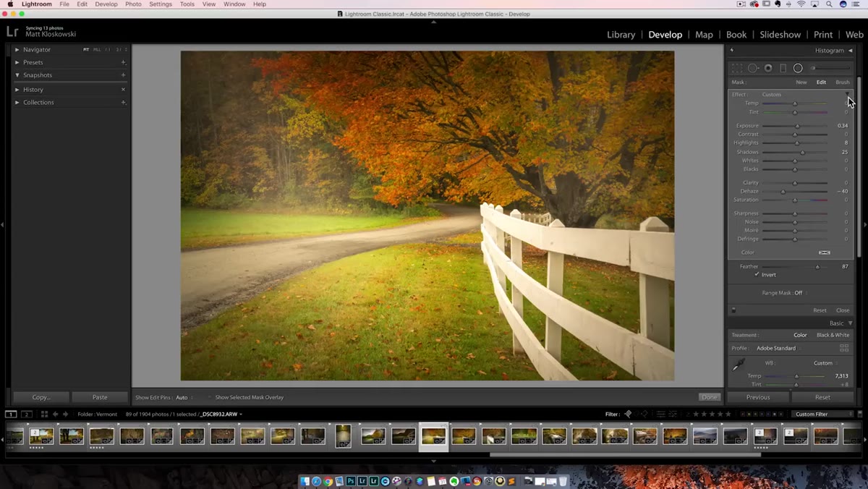The width and height of the screenshot is (868, 489).
Task: Open Google Chrome from the Dock
Action: (x=328, y=481)
